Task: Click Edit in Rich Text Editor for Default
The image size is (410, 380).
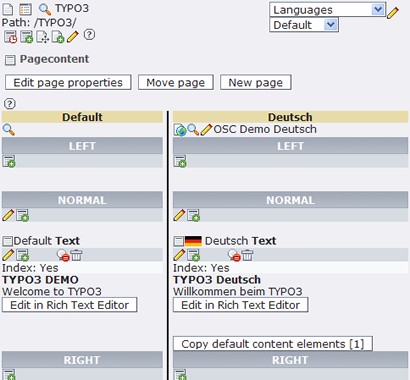Action: point(70,305)
